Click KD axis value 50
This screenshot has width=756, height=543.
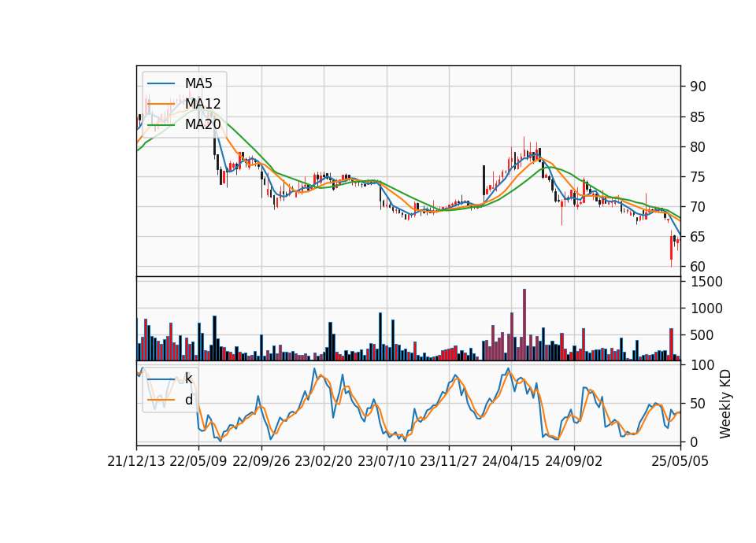pos(699,403)
